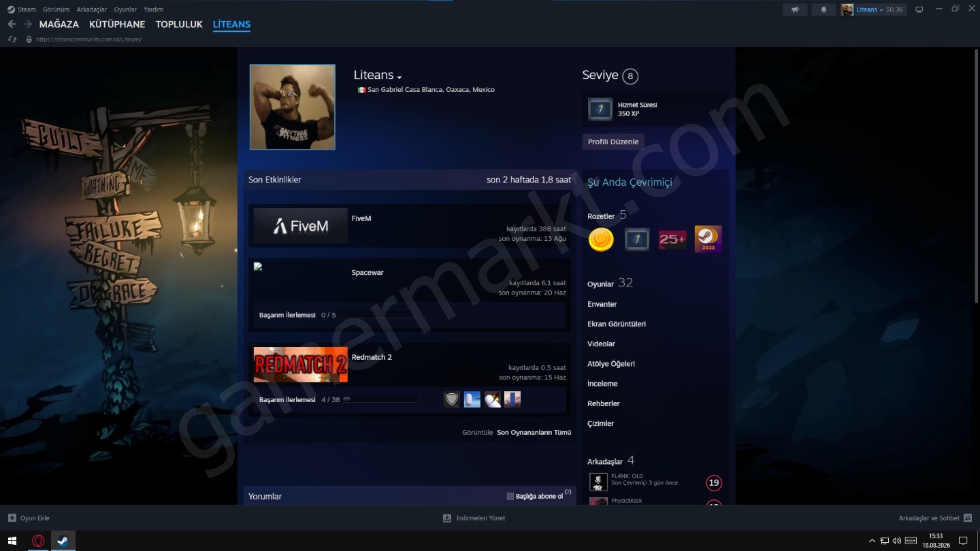This screenshot has height=551, width=980.
Task: Open the Ekran Görüntüleri link
Action: click(x=617, y=324)
